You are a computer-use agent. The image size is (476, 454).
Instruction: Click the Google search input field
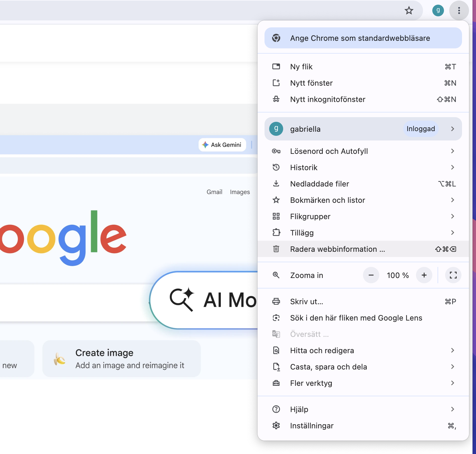[x=74, y=302]
